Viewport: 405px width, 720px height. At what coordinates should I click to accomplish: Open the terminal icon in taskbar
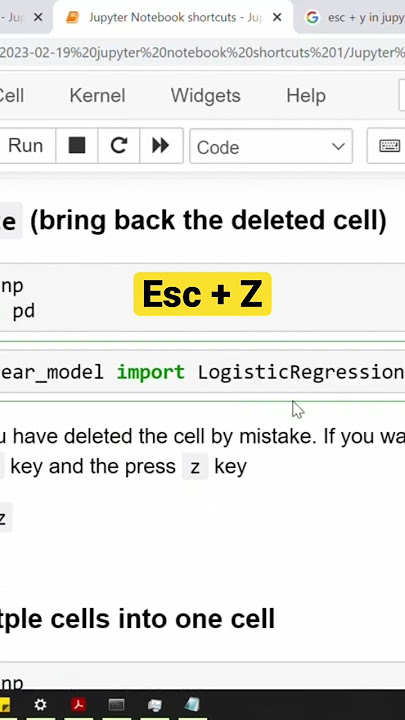pos(116,704)
